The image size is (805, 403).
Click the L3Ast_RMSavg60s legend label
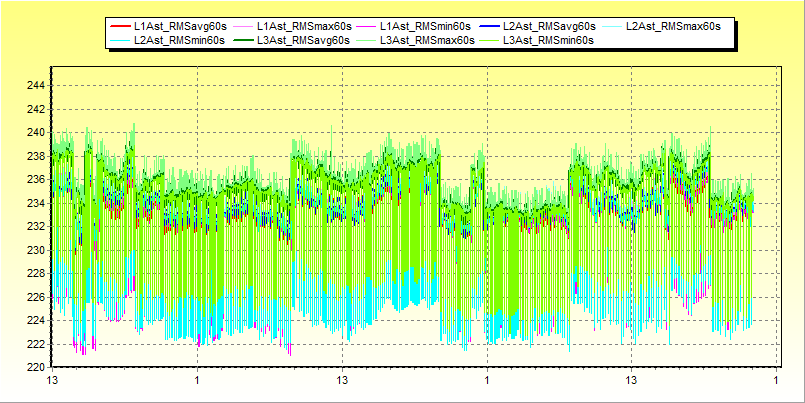click(x=303, y=40)
